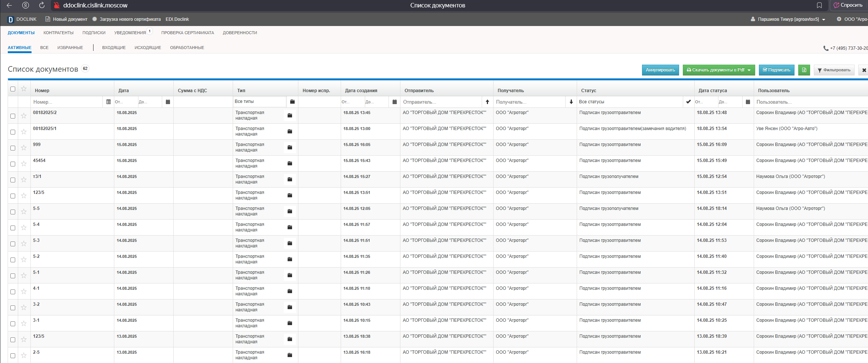
Task: Check the box for document 2-5
Action: pyautogui.click(x=13, y=356)
